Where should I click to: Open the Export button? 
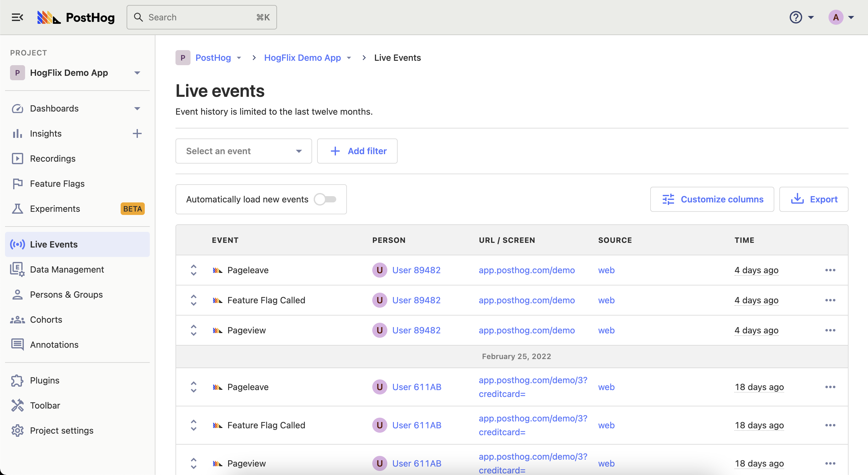[814, 199]
